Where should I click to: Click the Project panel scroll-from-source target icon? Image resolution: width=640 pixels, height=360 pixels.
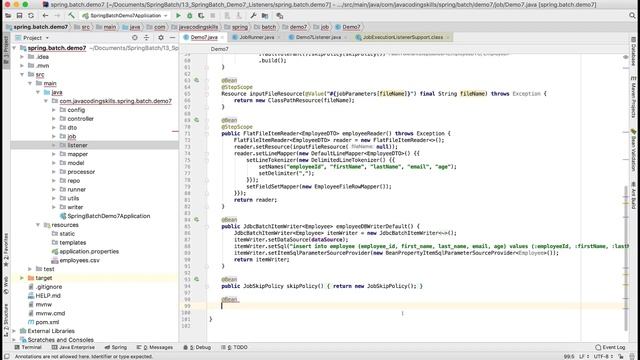(x=135, y=38)
